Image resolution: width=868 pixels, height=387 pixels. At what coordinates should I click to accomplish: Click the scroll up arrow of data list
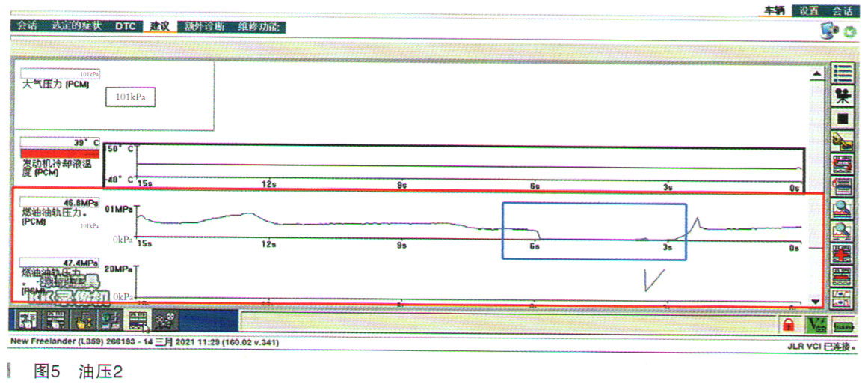815,73
